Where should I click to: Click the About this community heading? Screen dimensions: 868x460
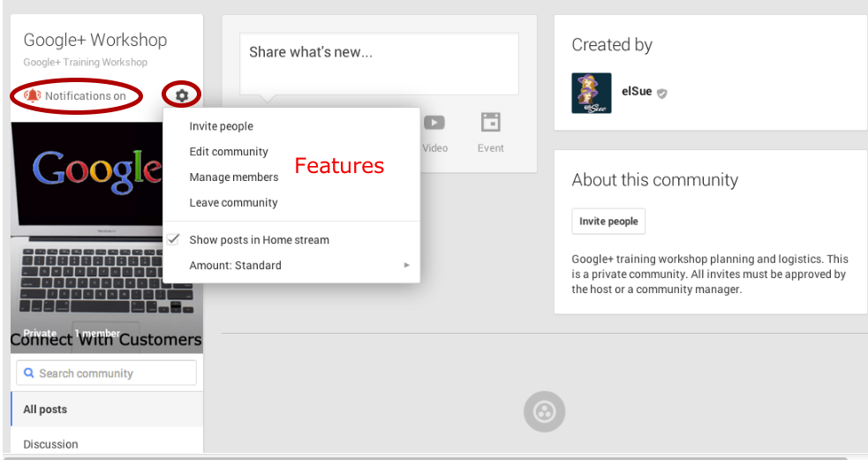pos(655,180)
